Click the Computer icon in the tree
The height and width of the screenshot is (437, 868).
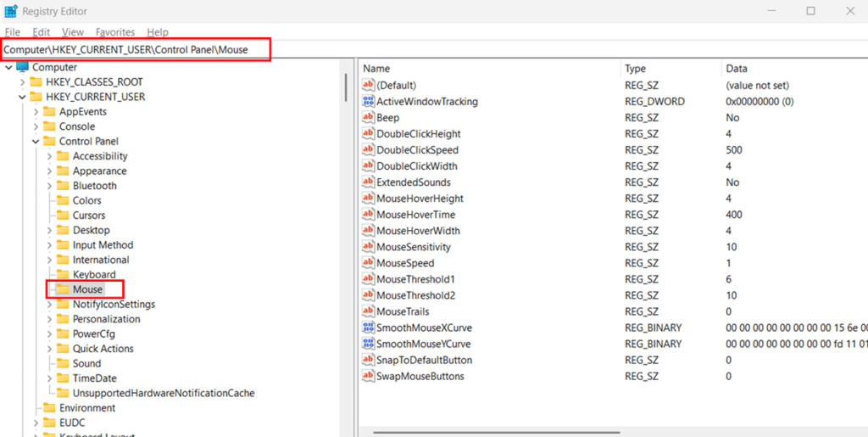point(22,67)
